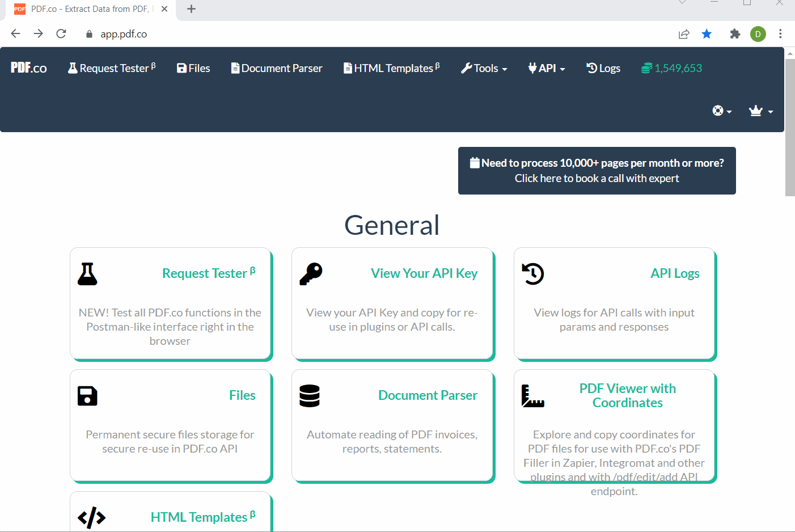Click the Request Tester card description text
The width and height of the screenshot is (795, 532).
[170, 327]
